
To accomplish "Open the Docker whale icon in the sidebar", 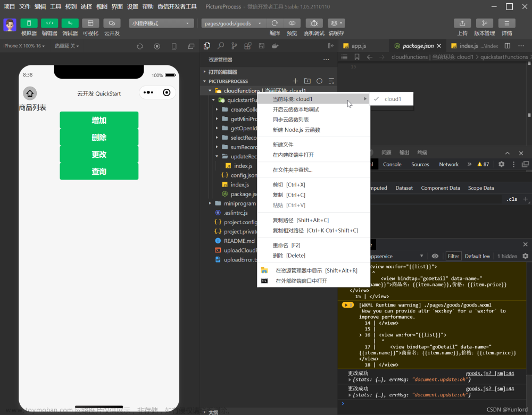I will [275, 46].
